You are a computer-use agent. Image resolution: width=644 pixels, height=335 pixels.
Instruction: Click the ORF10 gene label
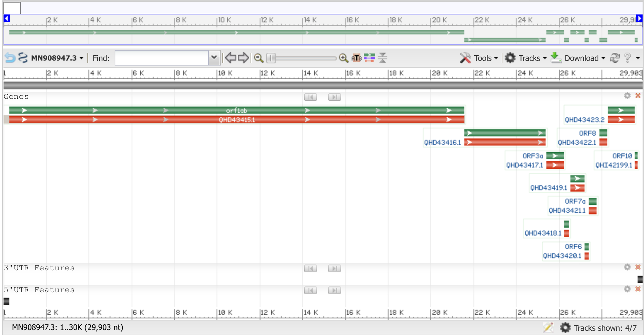pos(622,156)
